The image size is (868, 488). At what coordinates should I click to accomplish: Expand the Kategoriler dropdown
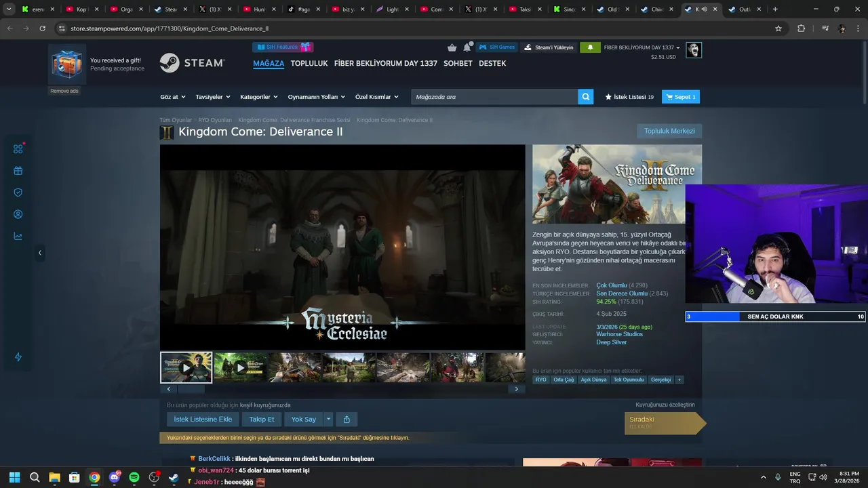click(x=258, y=97)
